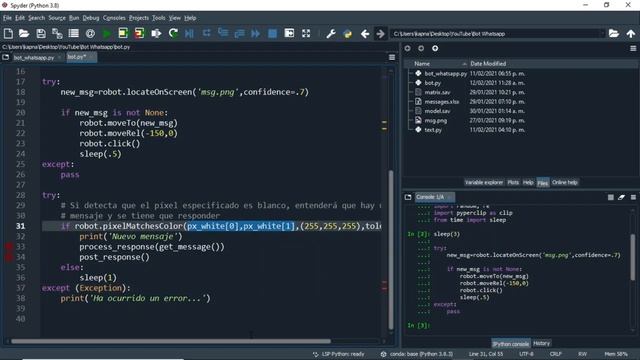Step into function in debugger
Viewport: 640px width, 360px height.
click(x=223, y=33)
